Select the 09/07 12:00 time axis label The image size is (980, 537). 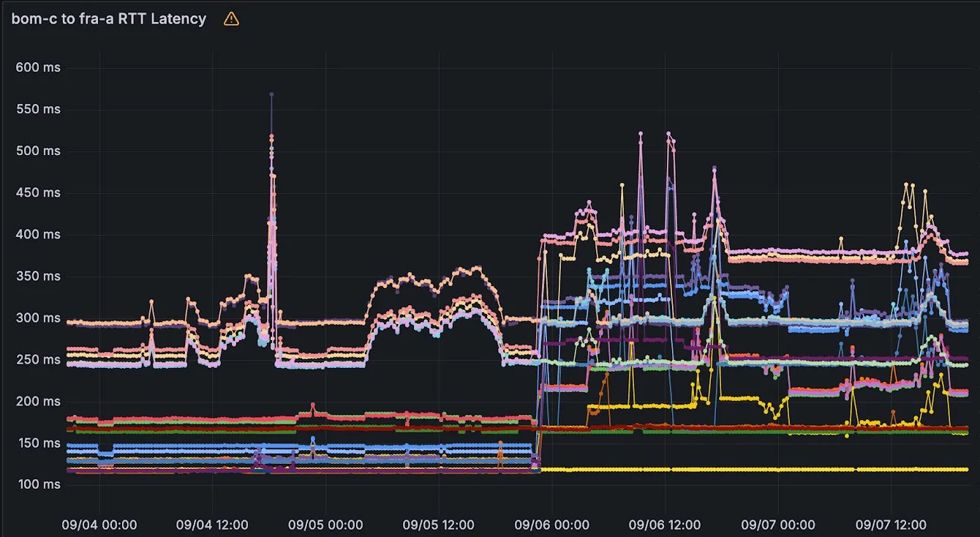click(x=892, y=525)
